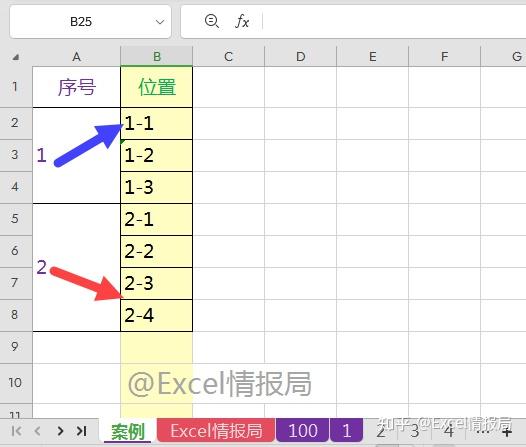Click the merged cell with value 1
The height and width of the screenshot is (447, 526).
click(x=76, y=155)
